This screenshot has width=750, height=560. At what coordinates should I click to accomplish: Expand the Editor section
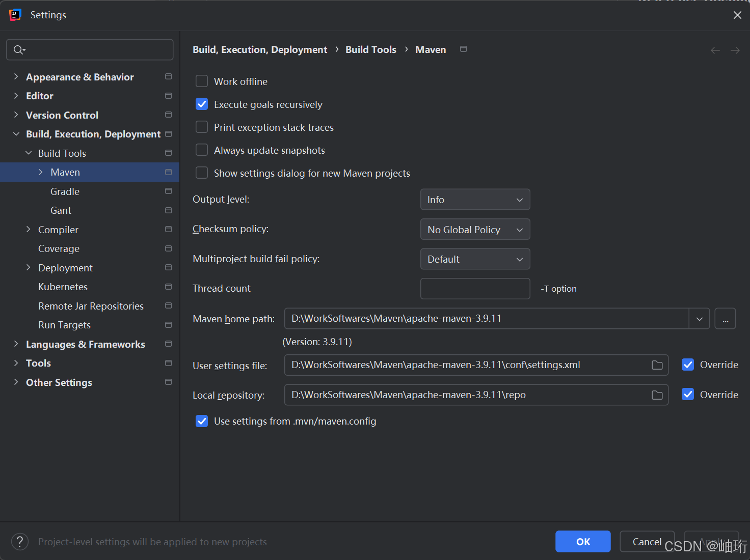pyautogui.click(x=16, y=96)
